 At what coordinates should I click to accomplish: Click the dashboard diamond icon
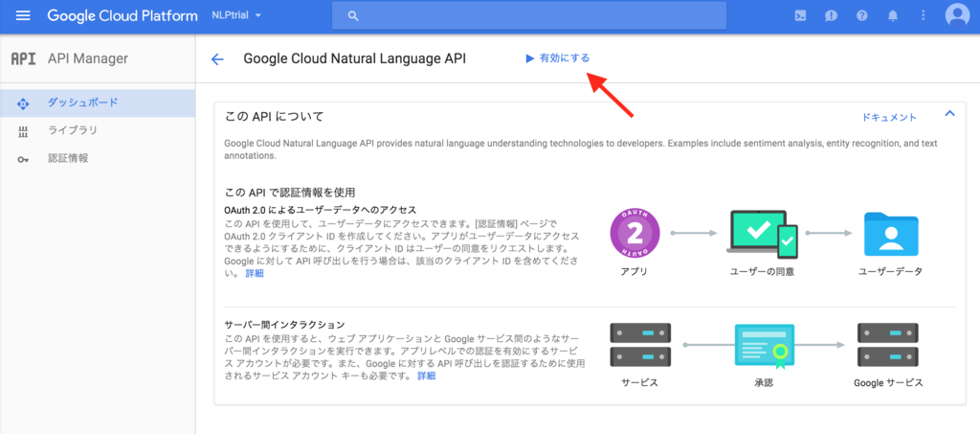pos(23,103)
